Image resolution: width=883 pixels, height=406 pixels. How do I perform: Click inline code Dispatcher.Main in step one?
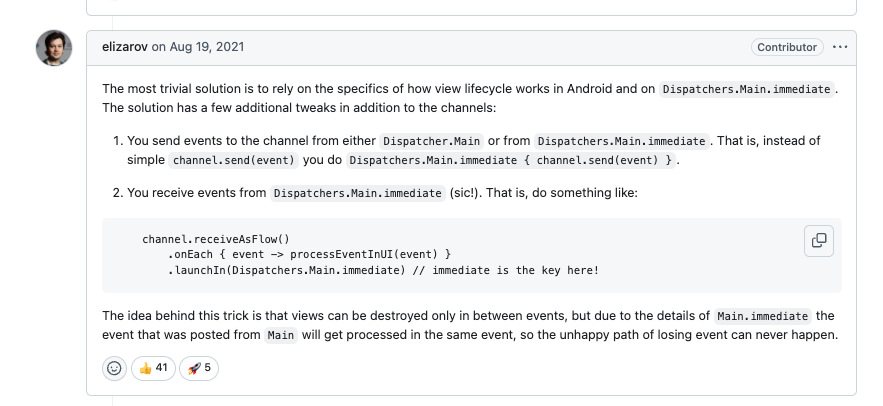[432, 141]
